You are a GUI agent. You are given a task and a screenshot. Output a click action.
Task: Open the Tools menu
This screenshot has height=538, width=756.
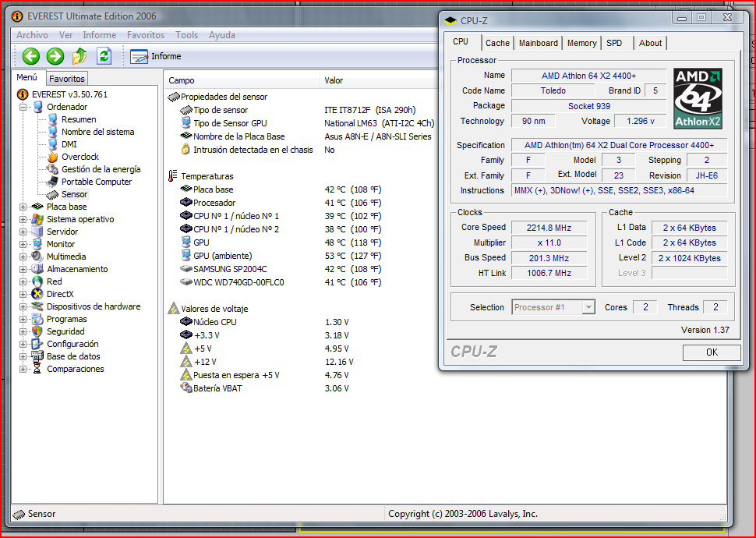(186, 35)
